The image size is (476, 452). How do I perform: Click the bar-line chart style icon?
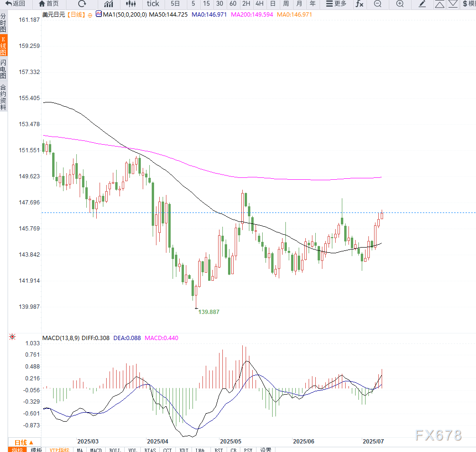pos(109,4)
